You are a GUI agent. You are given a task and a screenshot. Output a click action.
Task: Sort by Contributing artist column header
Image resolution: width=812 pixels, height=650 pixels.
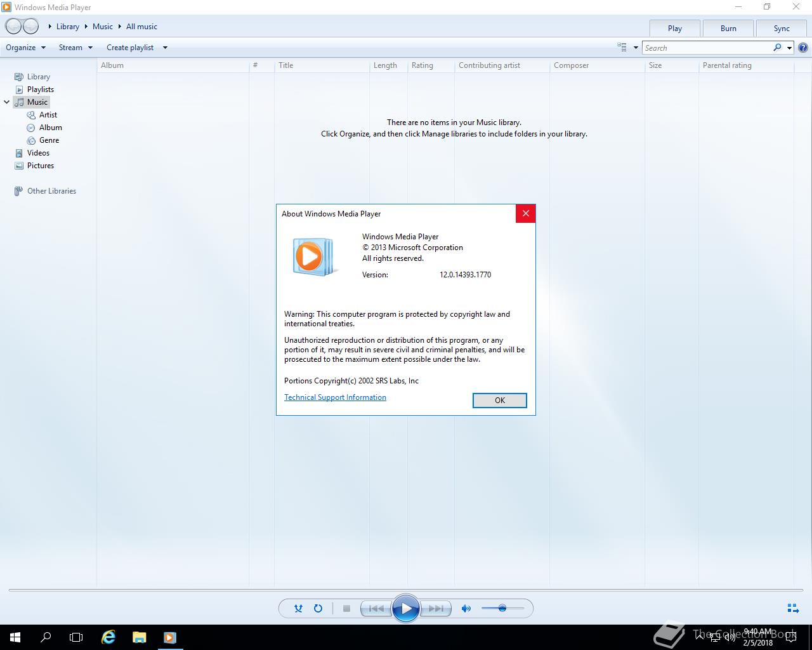pyautogui.click(x=502, y=65)
